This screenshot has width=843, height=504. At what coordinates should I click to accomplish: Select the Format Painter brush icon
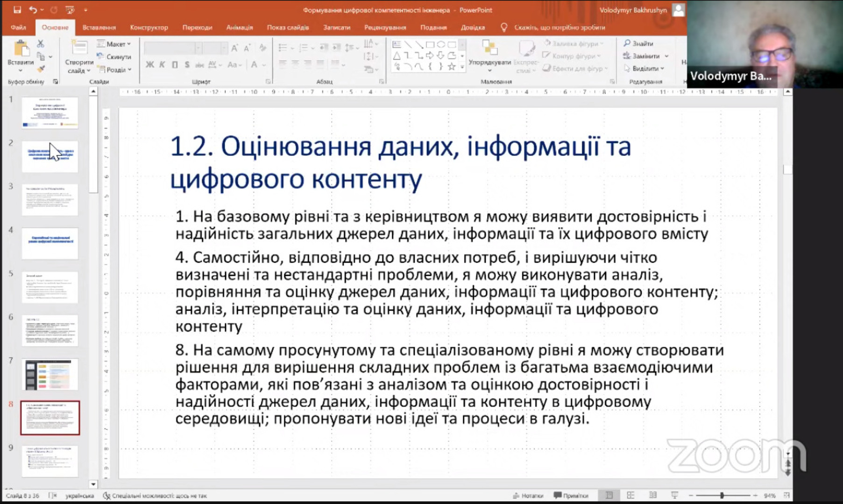tap(41, 69)
